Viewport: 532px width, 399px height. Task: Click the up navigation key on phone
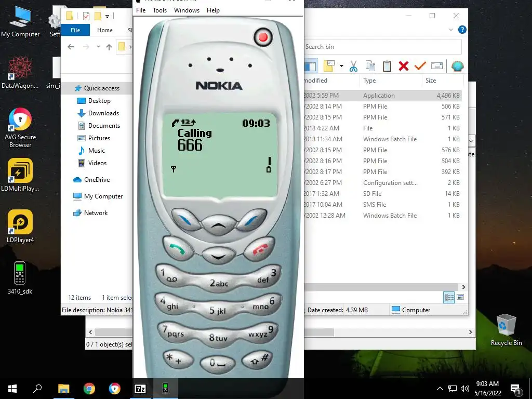[x=219, y=224]
